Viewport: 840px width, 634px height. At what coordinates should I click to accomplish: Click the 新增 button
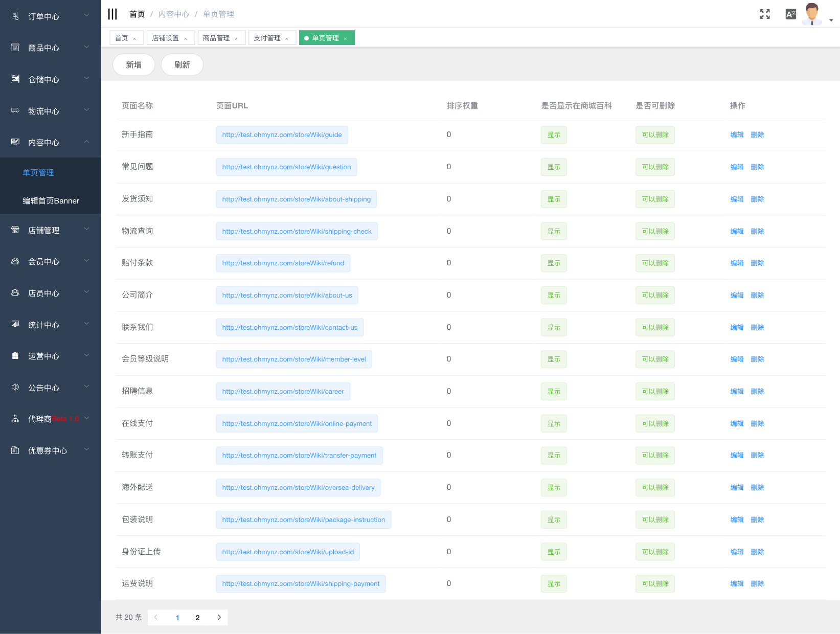133,65
